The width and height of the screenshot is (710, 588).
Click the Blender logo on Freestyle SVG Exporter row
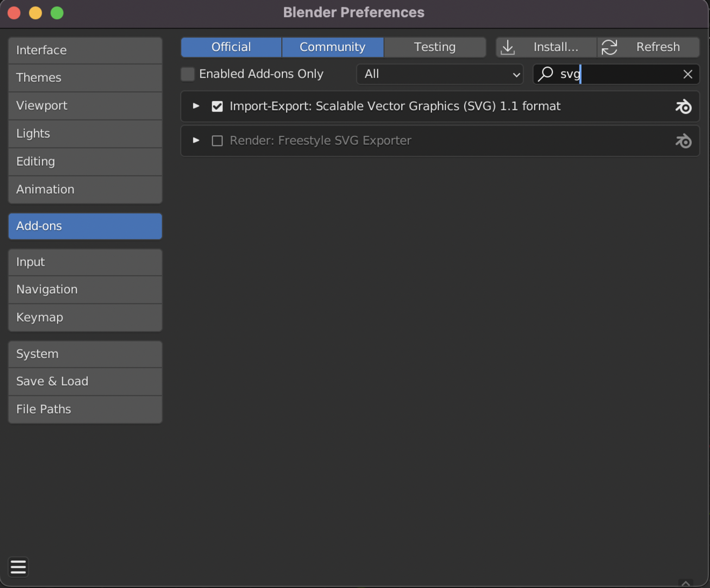683,141
